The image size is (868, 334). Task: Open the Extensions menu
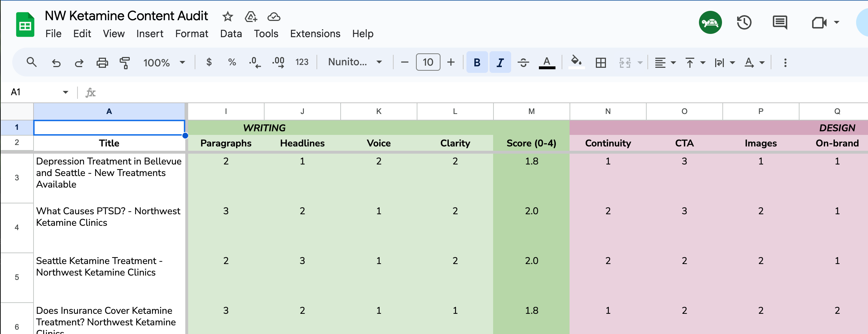[315, 34]
